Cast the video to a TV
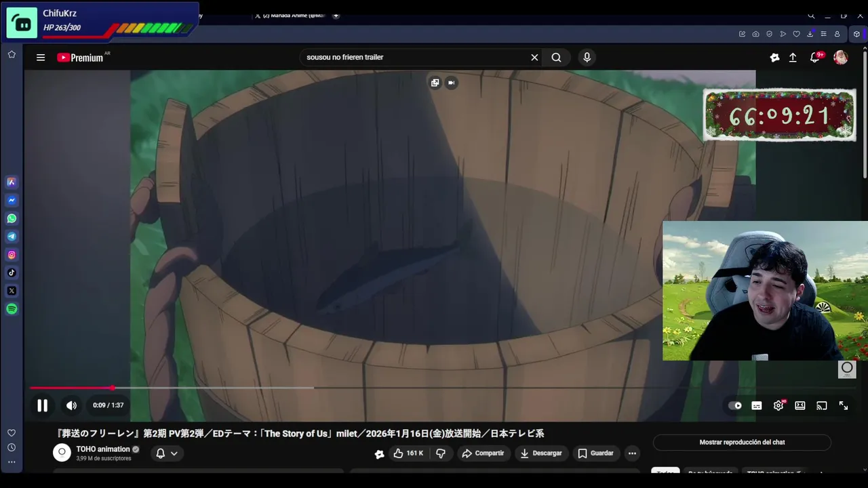Image resolution: width=868 pixels, height=488 pixels. (822, 405)
